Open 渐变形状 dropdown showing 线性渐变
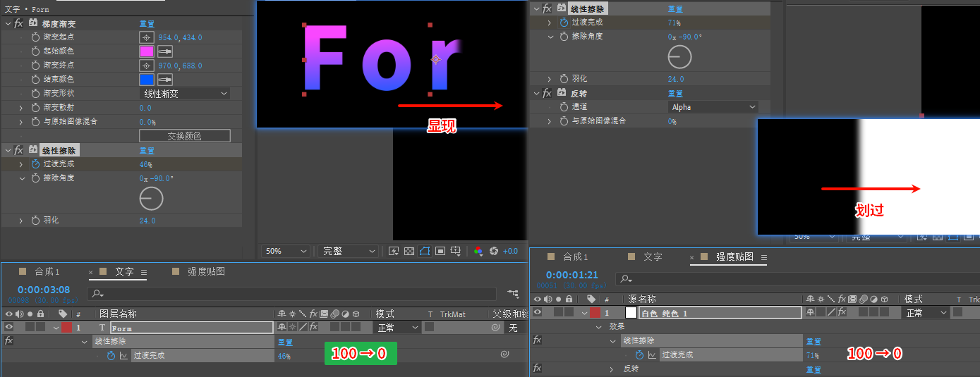This screenshot has height=377, width=980. 185,94
